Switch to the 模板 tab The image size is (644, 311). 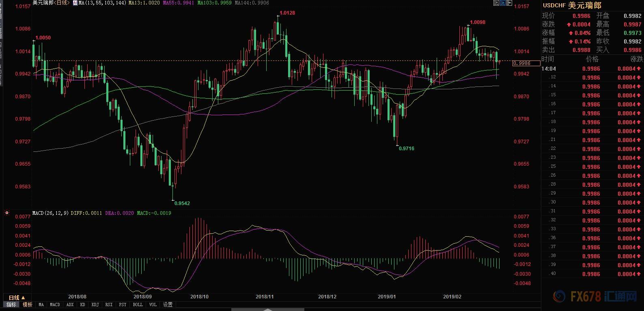pyautogui.click(x=27, y=305)
